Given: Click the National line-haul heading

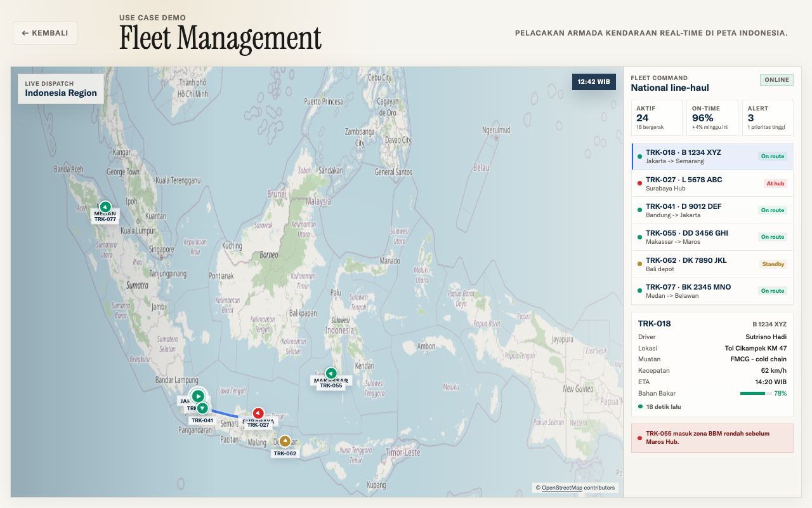Looking at the screenshot, I should pos(670,88).
